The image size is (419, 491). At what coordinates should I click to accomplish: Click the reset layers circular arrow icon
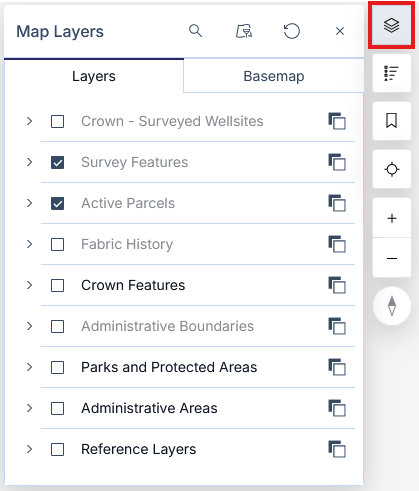(292, 31)
